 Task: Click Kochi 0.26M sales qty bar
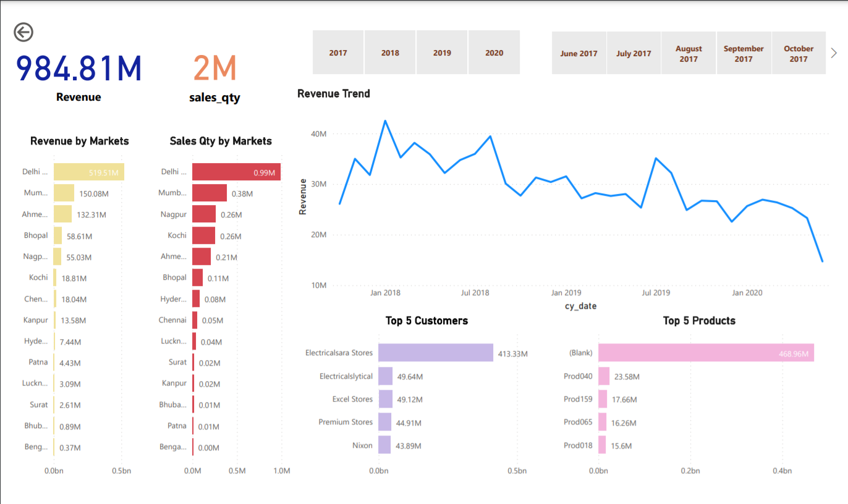point(203,235)
